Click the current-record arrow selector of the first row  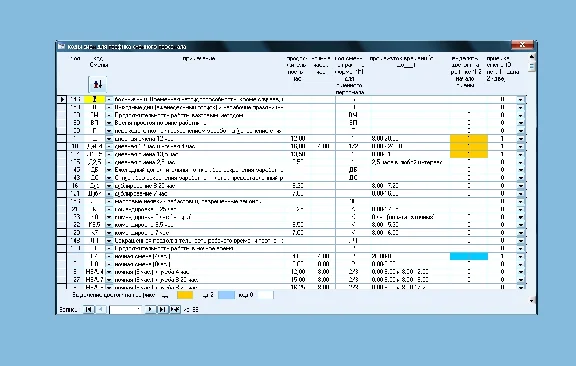(62, 99)
